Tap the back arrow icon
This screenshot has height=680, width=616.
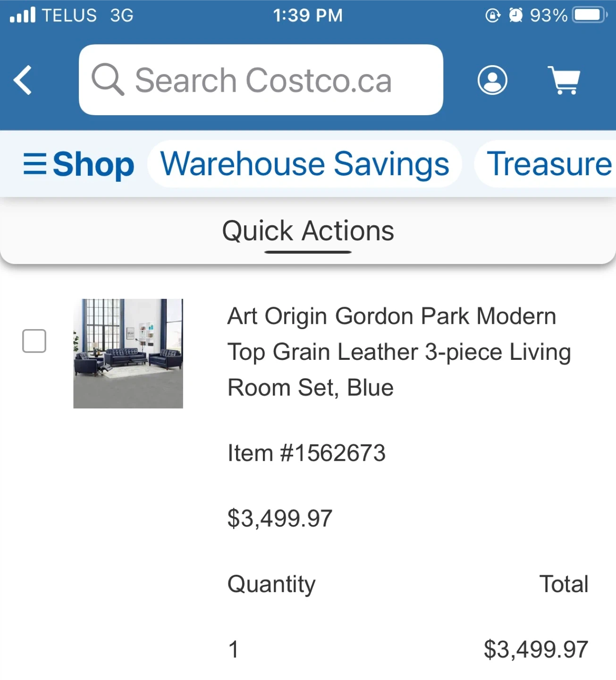pos(23,80)
